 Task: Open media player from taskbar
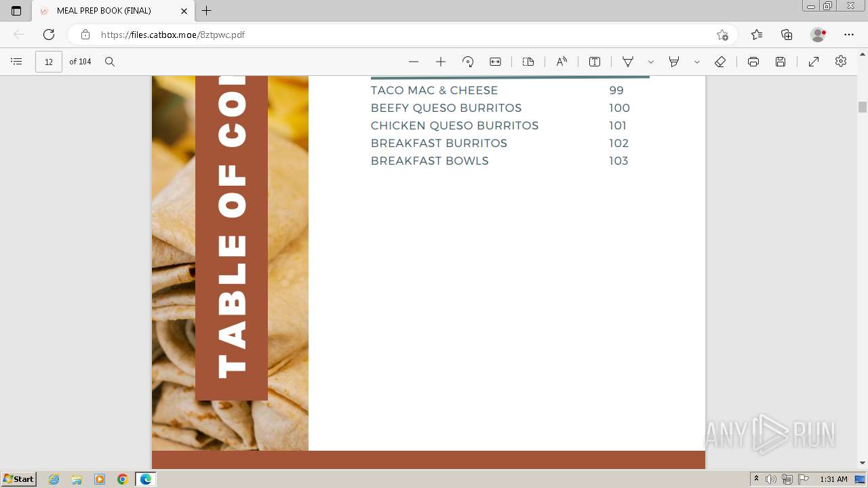pos(100,479)
